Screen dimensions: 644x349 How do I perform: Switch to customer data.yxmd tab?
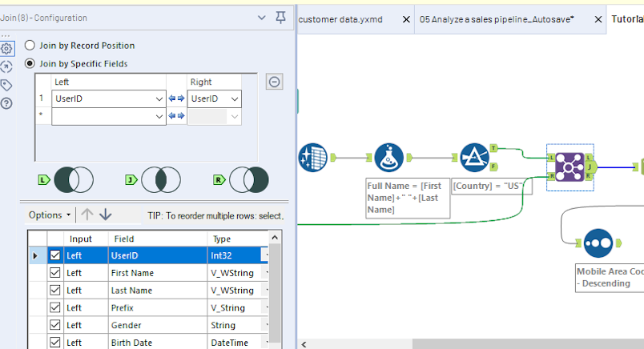pos(340,19)
